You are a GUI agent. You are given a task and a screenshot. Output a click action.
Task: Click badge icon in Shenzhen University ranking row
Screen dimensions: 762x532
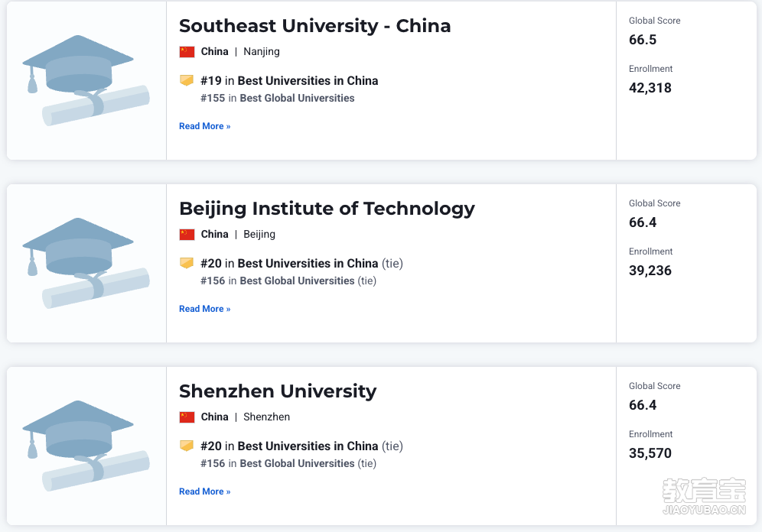[x=187, y=445]
